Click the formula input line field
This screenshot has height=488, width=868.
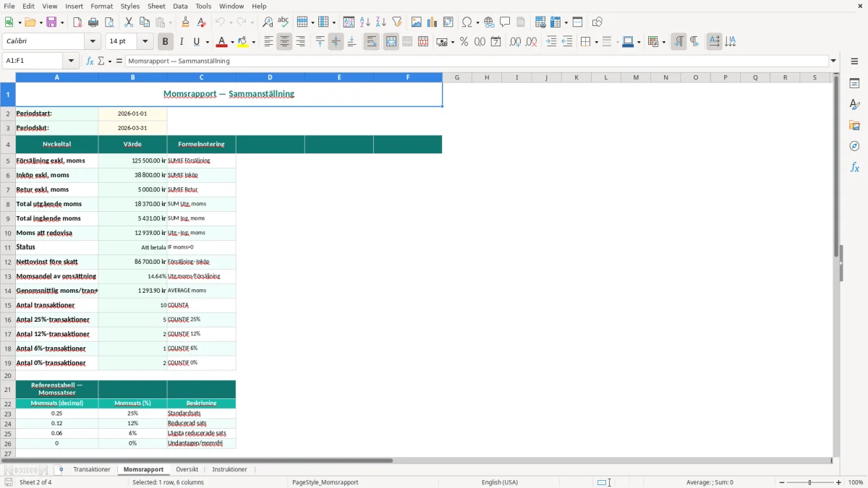click(x=477, y=61)
